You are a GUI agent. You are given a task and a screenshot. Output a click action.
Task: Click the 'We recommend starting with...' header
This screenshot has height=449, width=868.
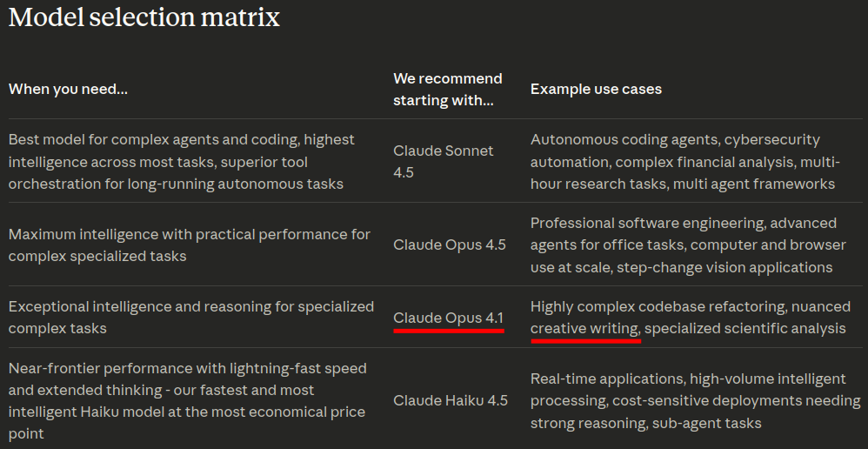pyautogui.click(x=447, y=89)
